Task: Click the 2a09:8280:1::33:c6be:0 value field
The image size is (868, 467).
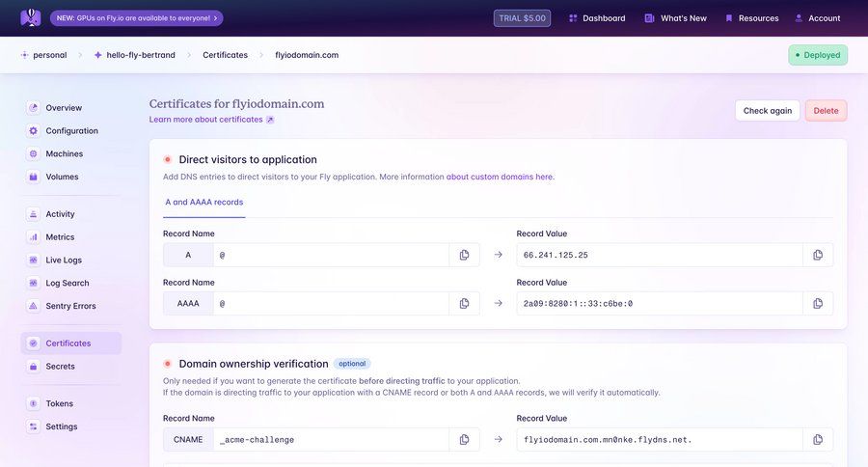Action: (x=660, y=304)
